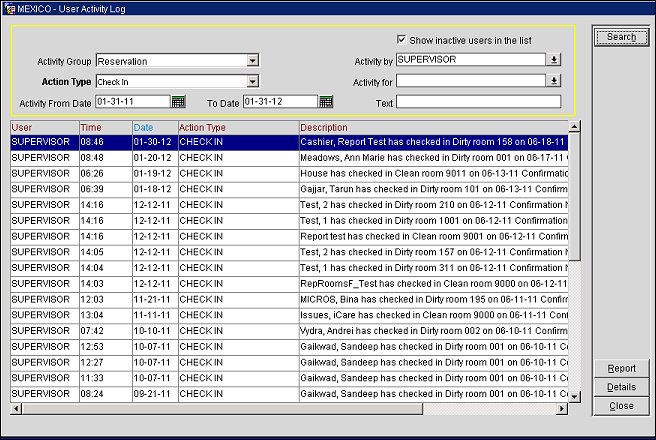Image resolution: width=656 pixels, height=440 pixels.
Task: Click the Search button
Action: [621, 37]
